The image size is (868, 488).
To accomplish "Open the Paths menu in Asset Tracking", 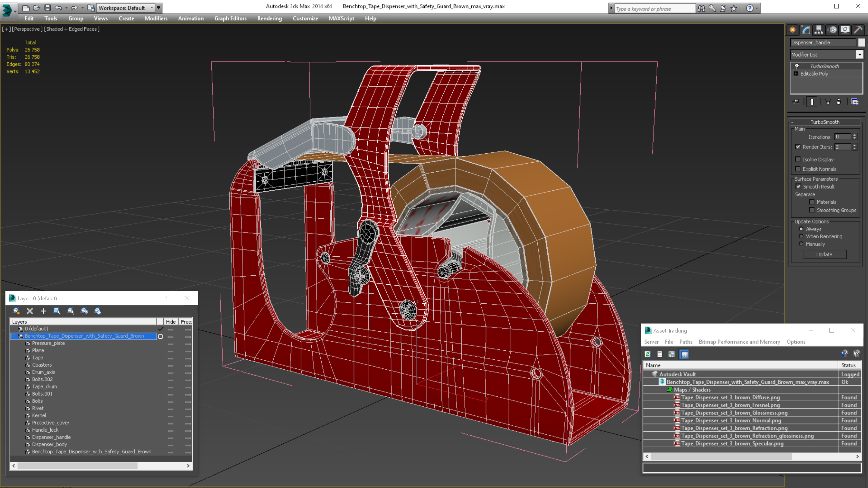I will 686,342.
